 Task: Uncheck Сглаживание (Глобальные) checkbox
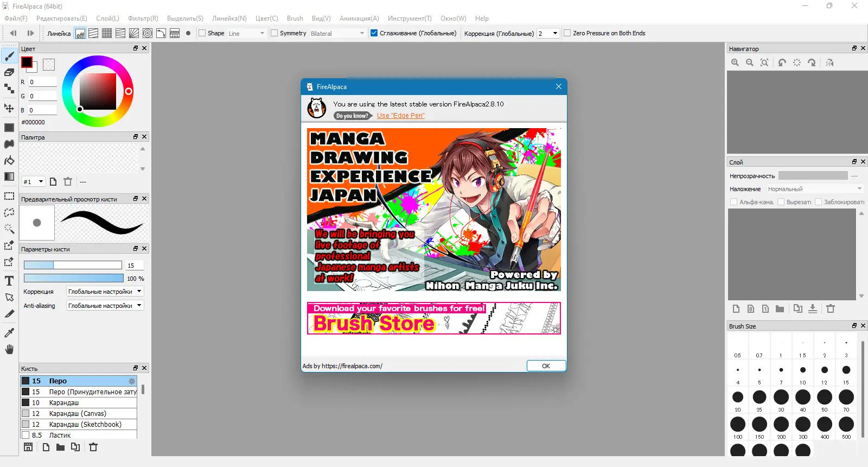click(374, 33)
